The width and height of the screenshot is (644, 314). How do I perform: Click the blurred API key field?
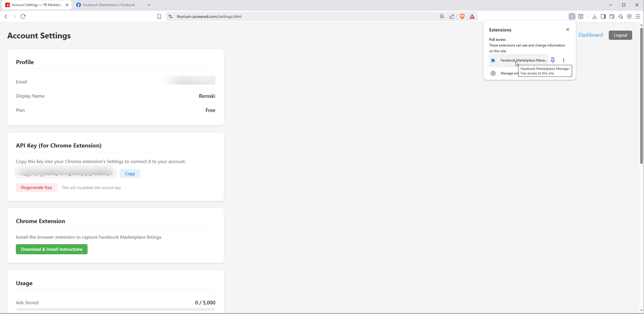(66, 174)
